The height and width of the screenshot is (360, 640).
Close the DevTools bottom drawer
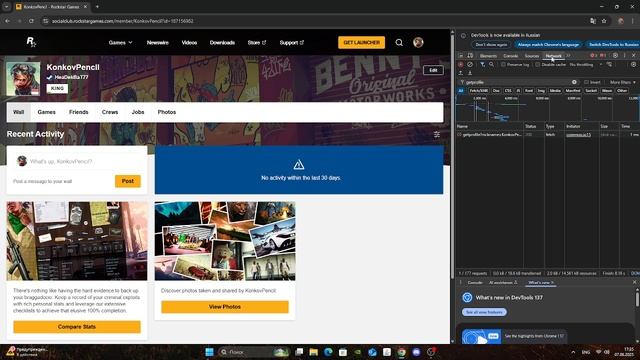coord(634,282)
